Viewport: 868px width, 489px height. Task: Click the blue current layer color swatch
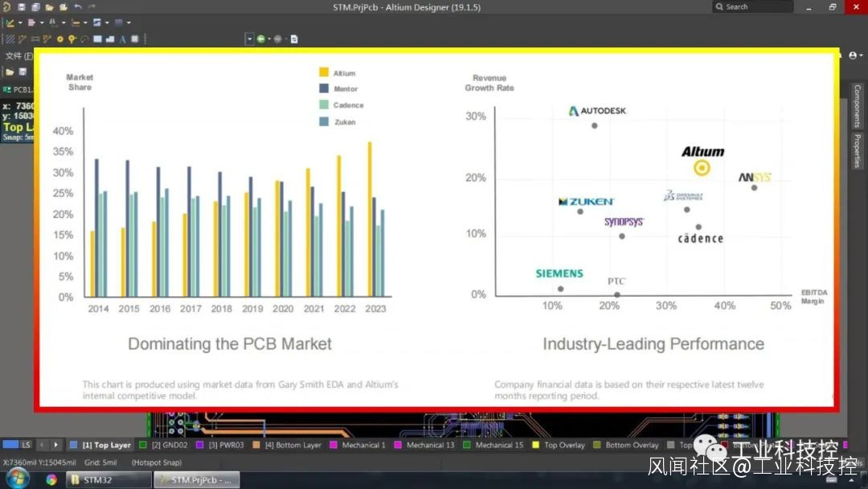point(10,444)
